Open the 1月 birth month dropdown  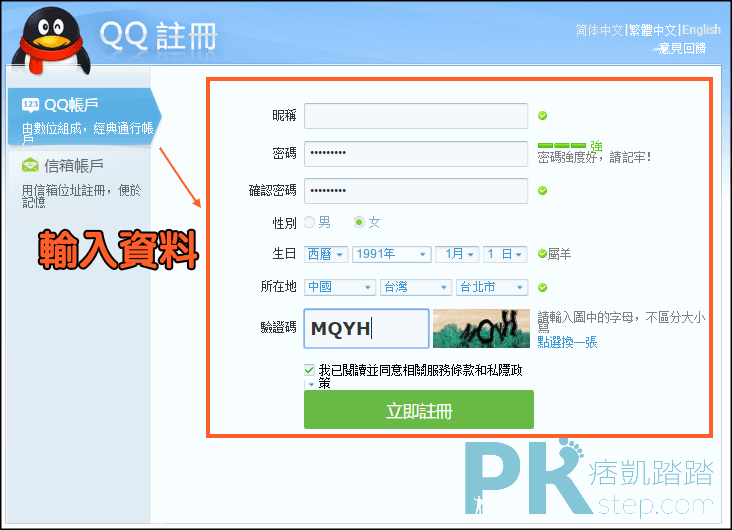click(x=458, y=254)
